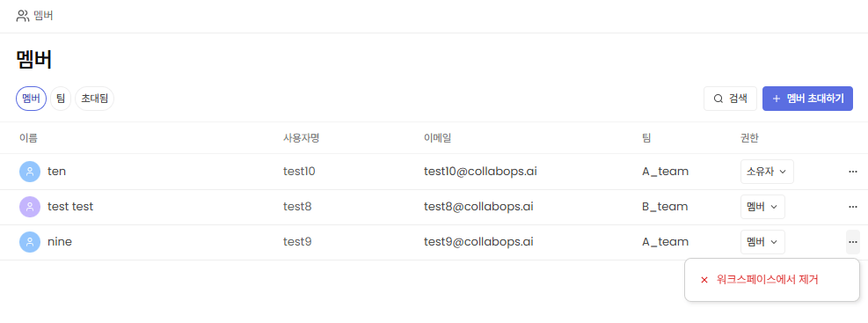Click A_team in the ten row
Image resolution: width=868 pixels, height=323 pixels.
(x=666, y=172)
